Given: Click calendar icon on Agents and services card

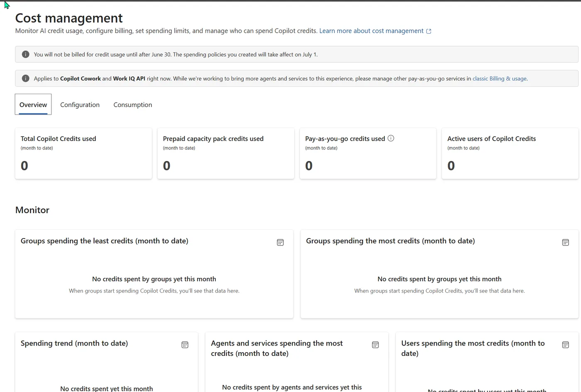Looking at the screenshot, I should pos(375,345).
